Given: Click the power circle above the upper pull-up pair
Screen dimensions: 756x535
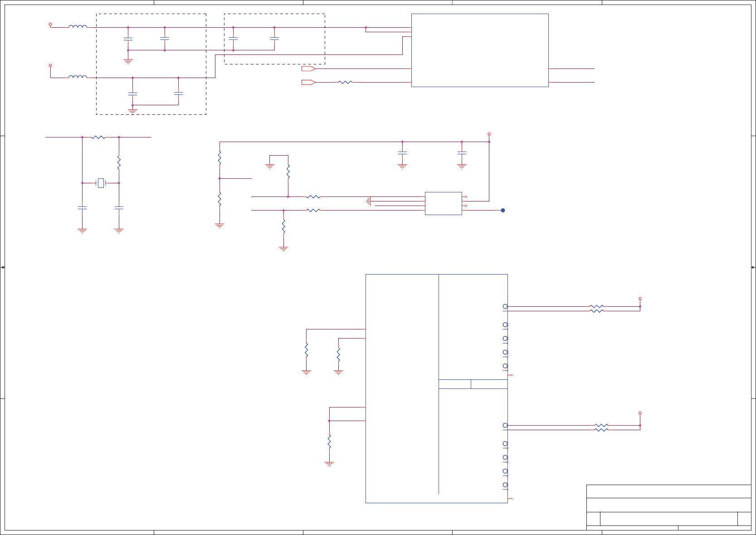Looking at the screenshot, I should click(x=640, y=299).
